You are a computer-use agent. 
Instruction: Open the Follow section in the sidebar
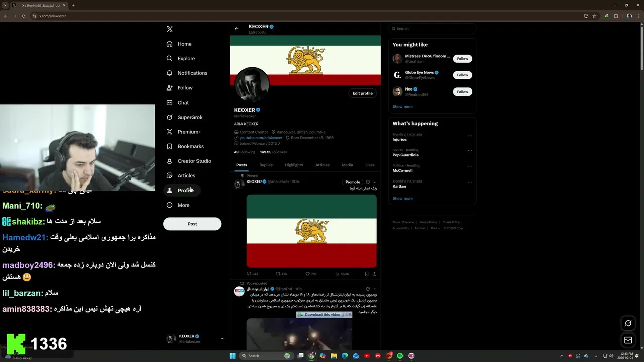(180, 87)
